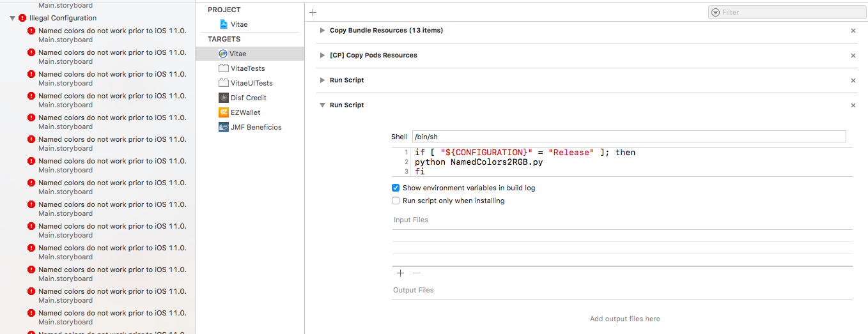Add an input file with plus button
The width and height of the screenshot is (868, 334).
coord(401,273)
